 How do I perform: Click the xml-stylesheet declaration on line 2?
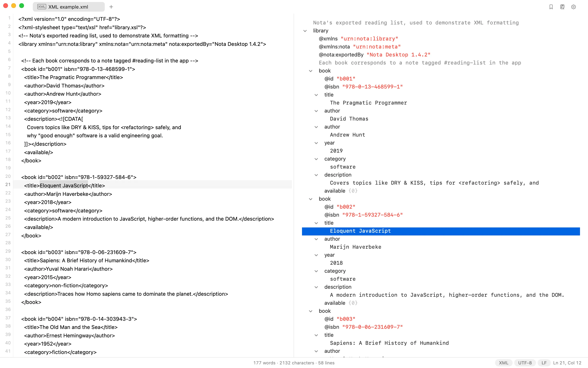point(82,27)
